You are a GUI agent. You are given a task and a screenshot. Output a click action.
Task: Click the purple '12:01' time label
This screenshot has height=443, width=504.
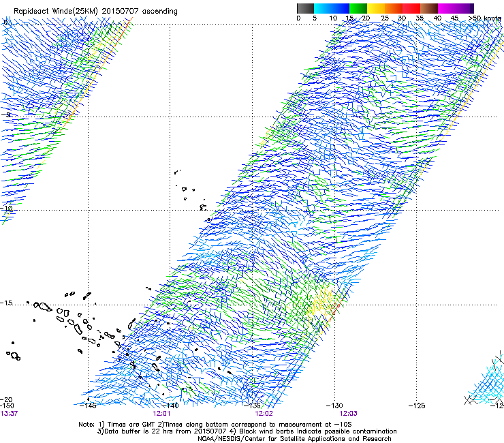(x=161, y=413)
